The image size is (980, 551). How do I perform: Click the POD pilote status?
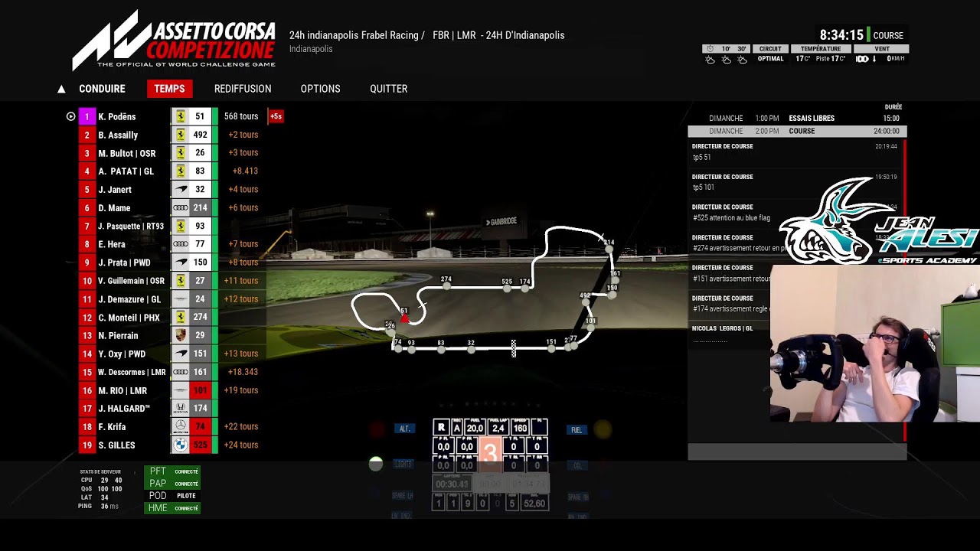pos(172,496)
